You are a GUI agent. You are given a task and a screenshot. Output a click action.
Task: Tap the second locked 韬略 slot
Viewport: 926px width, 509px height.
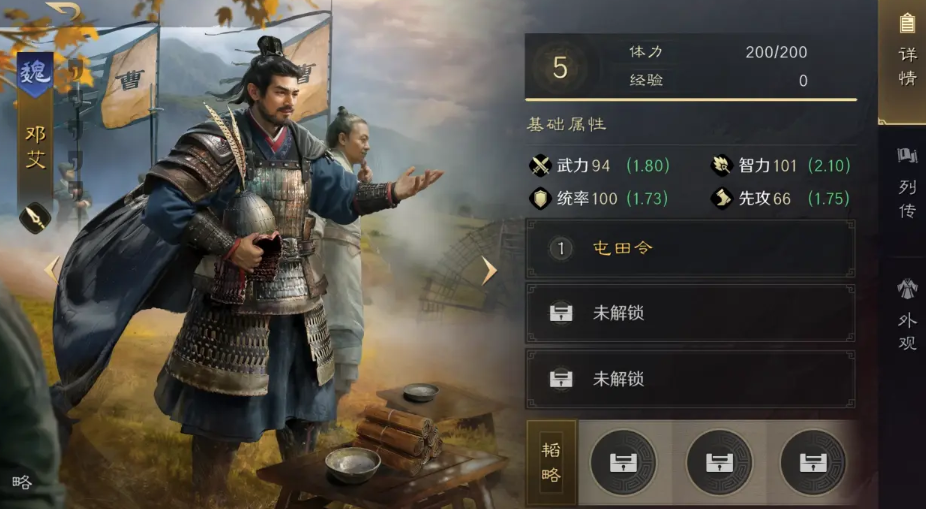pyautogui.click(x=719, y=462)
